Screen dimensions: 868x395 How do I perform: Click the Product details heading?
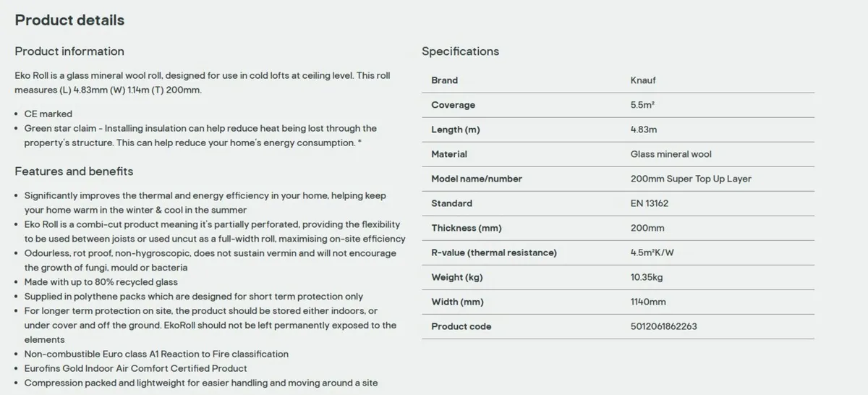(x=69, y=20)
